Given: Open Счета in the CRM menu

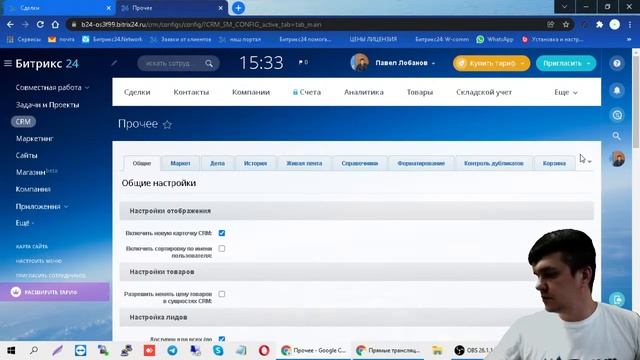Looking at the screenshot, I should (307, 92).
